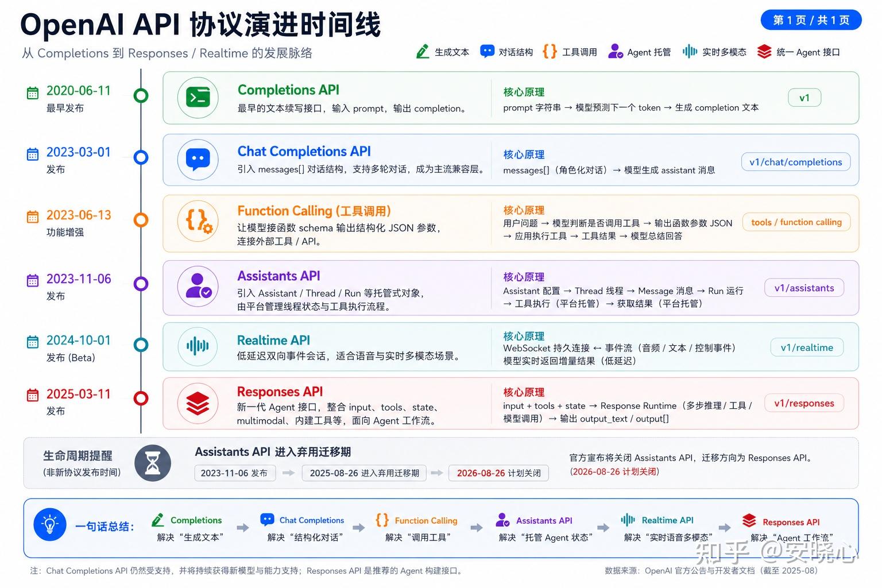
Task: Click the v1/realtime badge
Action: (807, 347)
